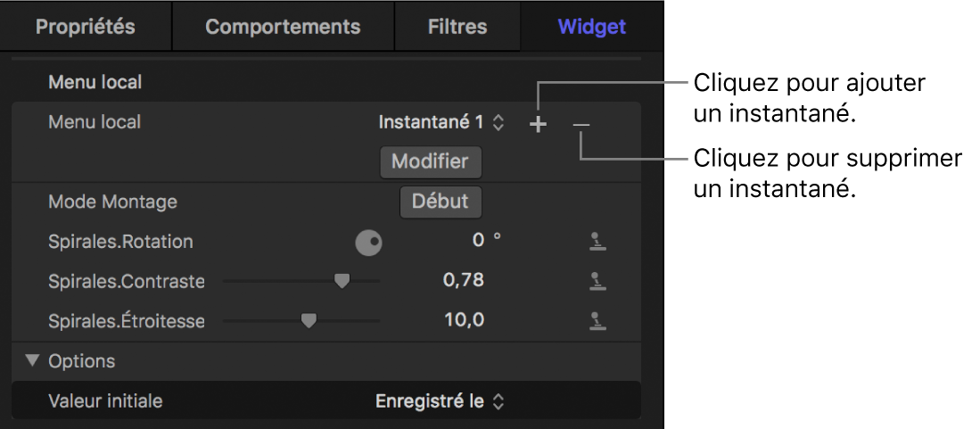Select the Widget tab
This screenshot has width=980, height=429.
point(592,27)
